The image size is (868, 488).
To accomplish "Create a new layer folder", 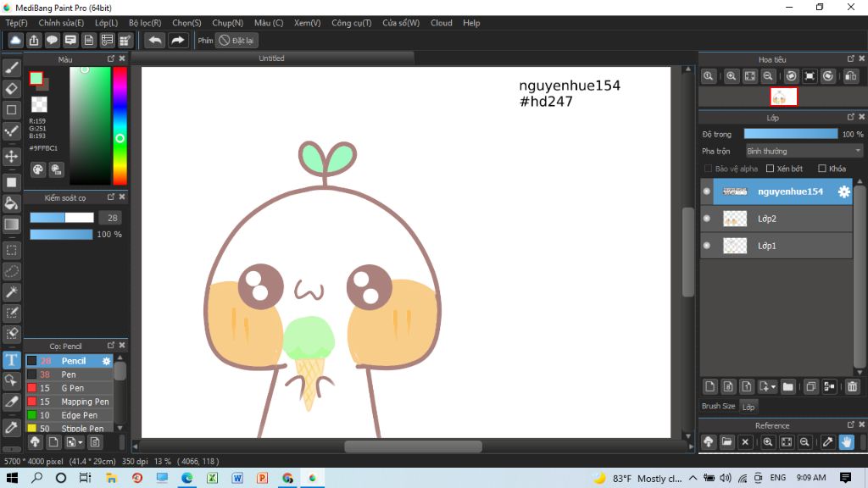I will (787, 386).
